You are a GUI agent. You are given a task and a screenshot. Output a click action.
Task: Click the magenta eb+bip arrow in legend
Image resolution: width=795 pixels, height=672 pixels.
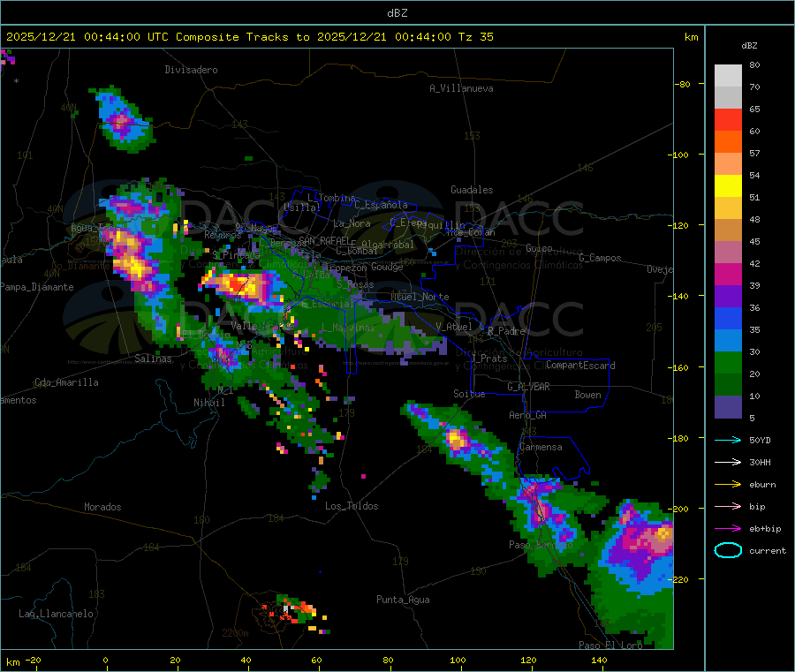click(728, 529)
